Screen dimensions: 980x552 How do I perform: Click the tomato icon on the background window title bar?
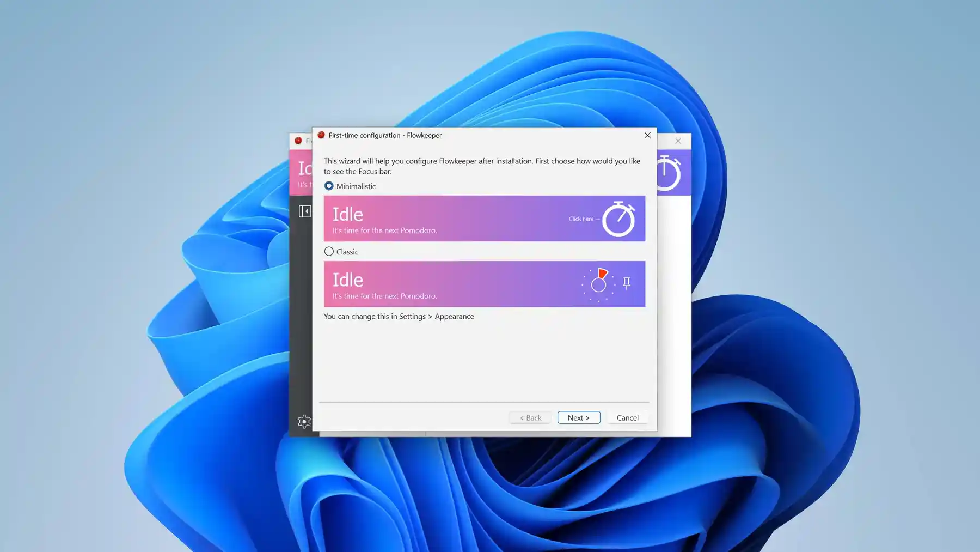pos(298,141)
